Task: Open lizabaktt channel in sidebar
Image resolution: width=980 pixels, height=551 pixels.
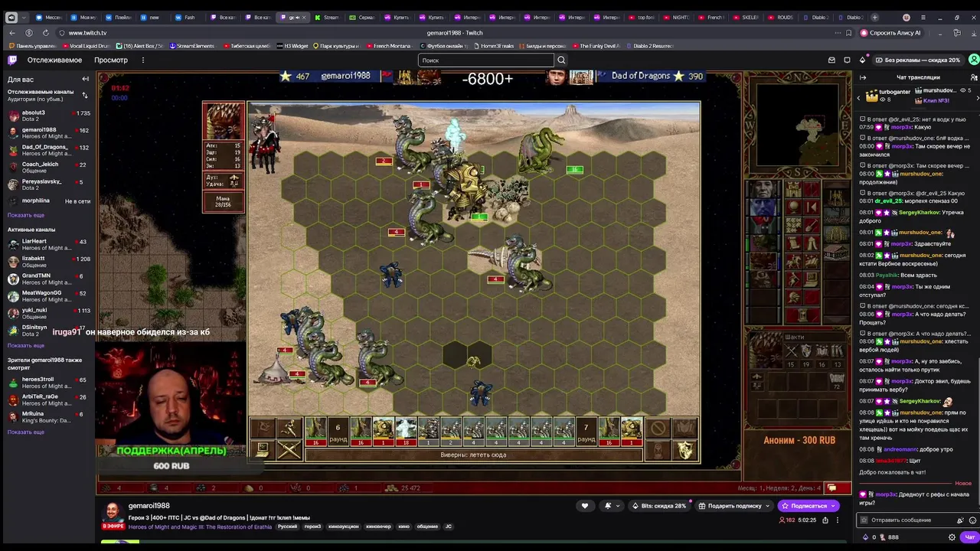Action: (x=47, y=262)
